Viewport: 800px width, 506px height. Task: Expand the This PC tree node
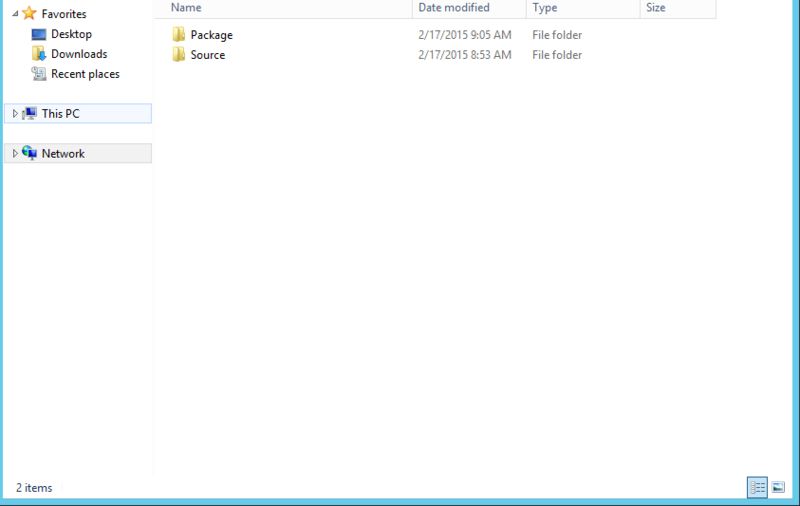[15, 114]
